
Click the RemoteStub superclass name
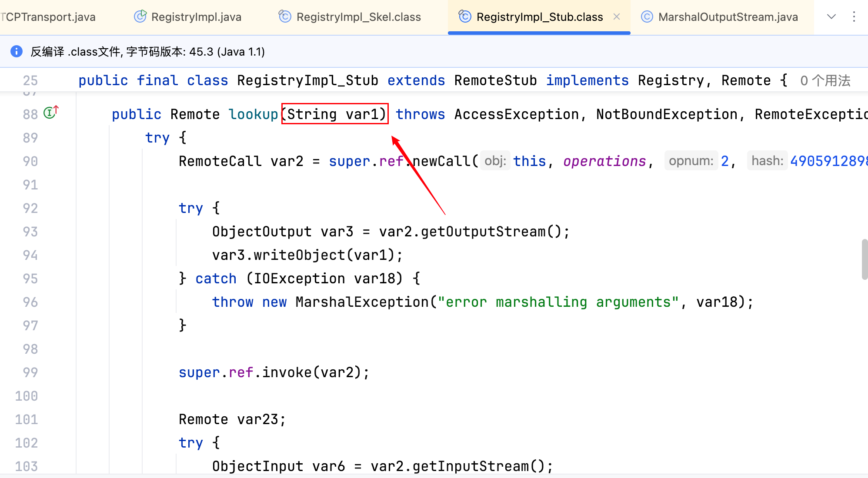(x=495, y=80)
